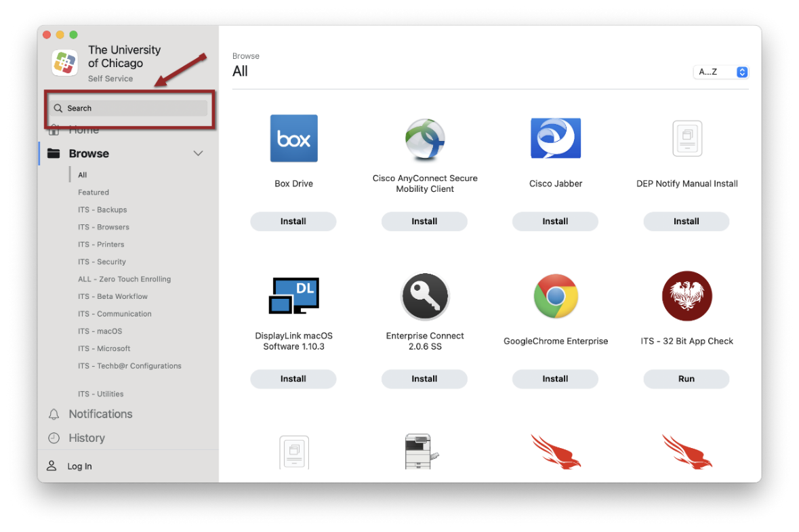Open the History clock icon

54,438
